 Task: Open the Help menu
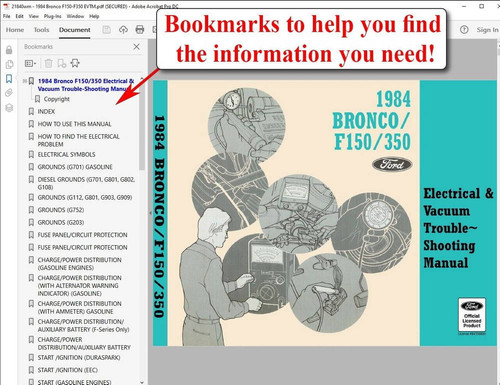[x=94, y=16]
